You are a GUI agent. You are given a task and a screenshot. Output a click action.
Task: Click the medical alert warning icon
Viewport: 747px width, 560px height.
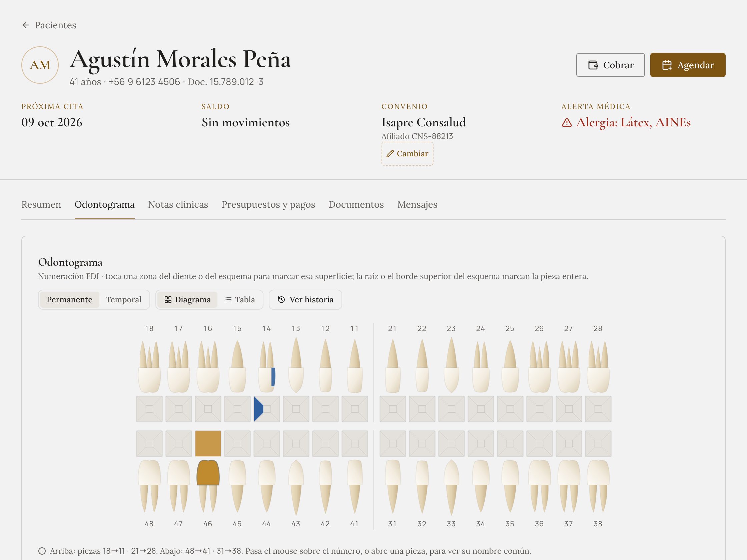click(x=567, y=123)
